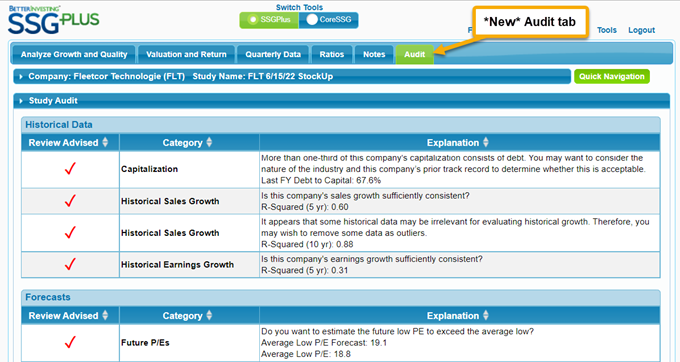
Task: Click the 'Last FY Debt to Capital: 67.6%' text
Action: [321, 180]
